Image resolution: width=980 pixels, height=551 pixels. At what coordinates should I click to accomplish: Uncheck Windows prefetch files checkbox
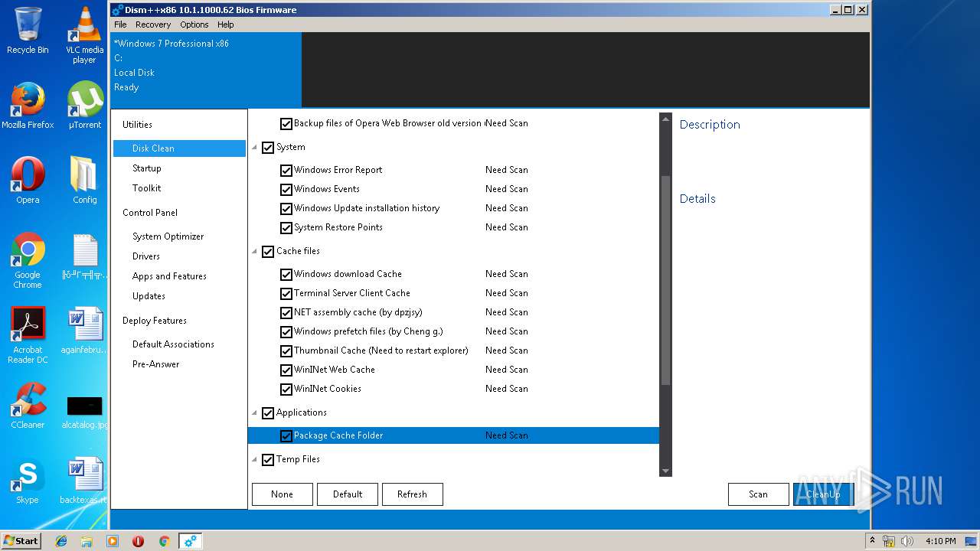pos(286,332)
